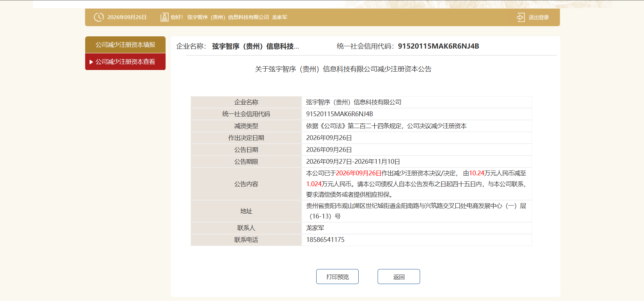Click the date value next to 公告日期
644x301 pixels.
[x=329, y=150]
